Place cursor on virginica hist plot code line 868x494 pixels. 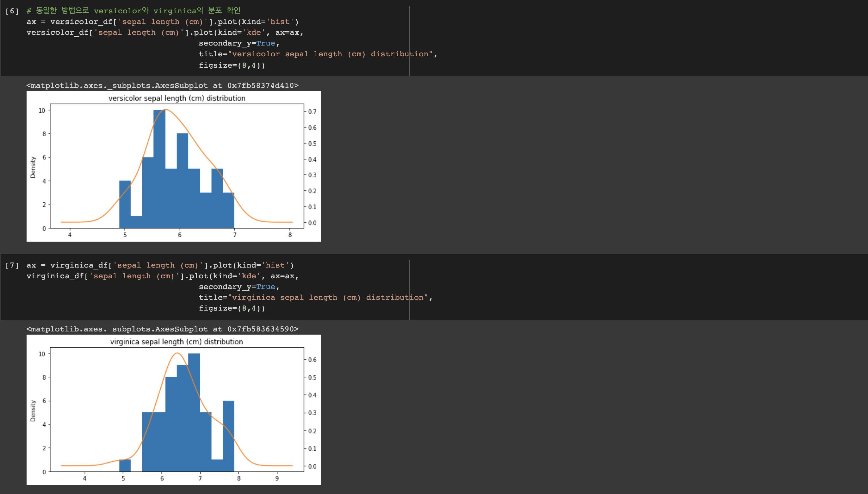tap(160, 265)
